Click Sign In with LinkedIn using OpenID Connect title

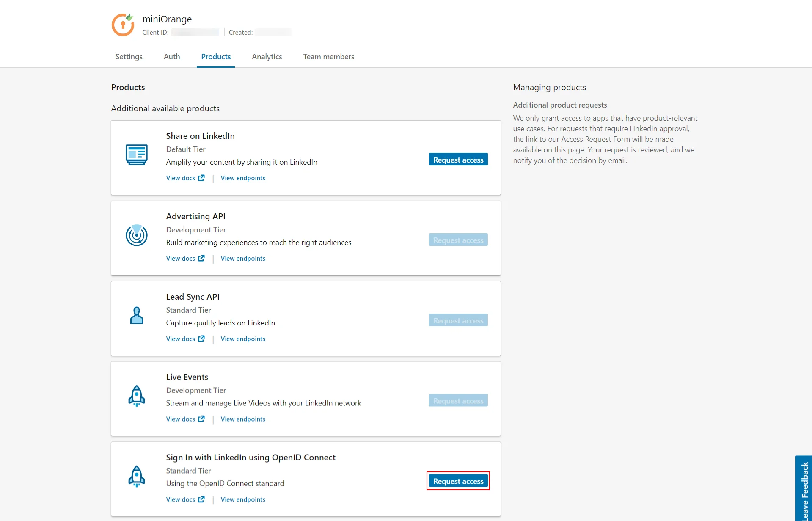coord(250,458)
